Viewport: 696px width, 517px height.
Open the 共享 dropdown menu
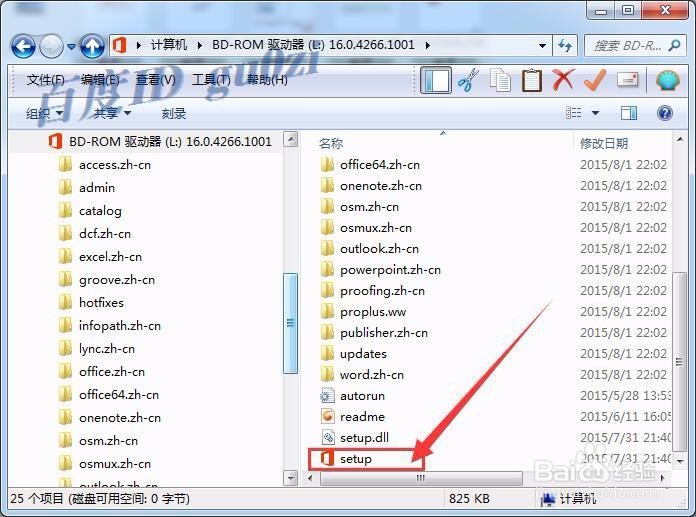pyautogui.click(x=112, y=114)
